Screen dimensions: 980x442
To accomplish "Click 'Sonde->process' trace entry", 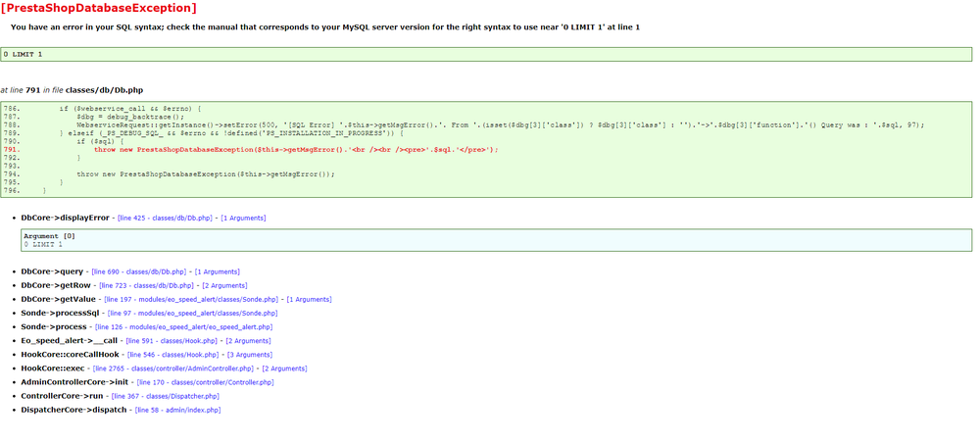I will (54, 326).
